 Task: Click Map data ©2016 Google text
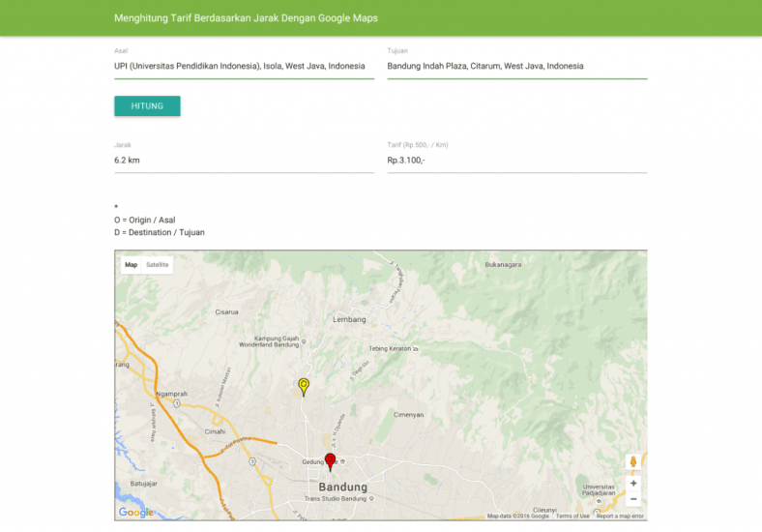pyautogui.click(x=518, y=516)
